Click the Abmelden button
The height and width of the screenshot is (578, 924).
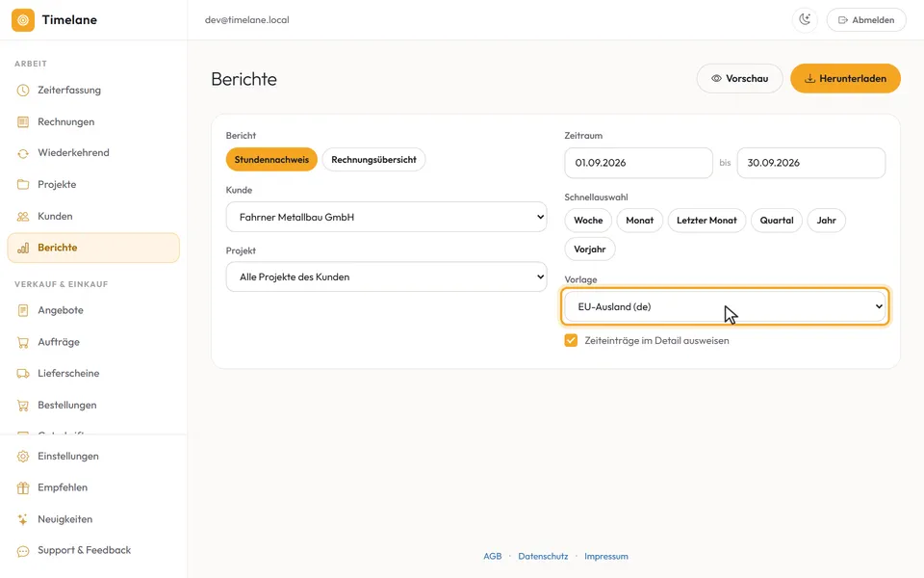866,20
